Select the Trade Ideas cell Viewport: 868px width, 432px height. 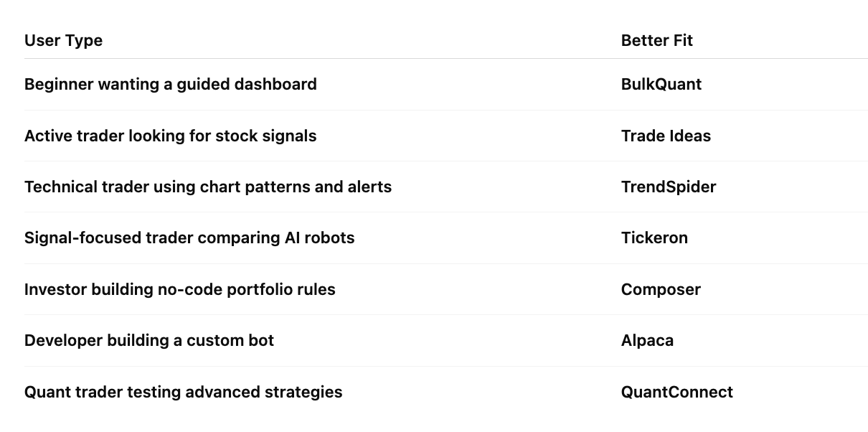pyautogui.click(x=666, y=136)
